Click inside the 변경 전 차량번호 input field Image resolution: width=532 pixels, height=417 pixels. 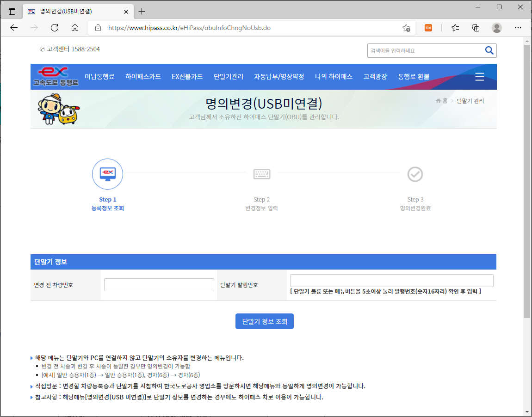click(x=159, y=284)
